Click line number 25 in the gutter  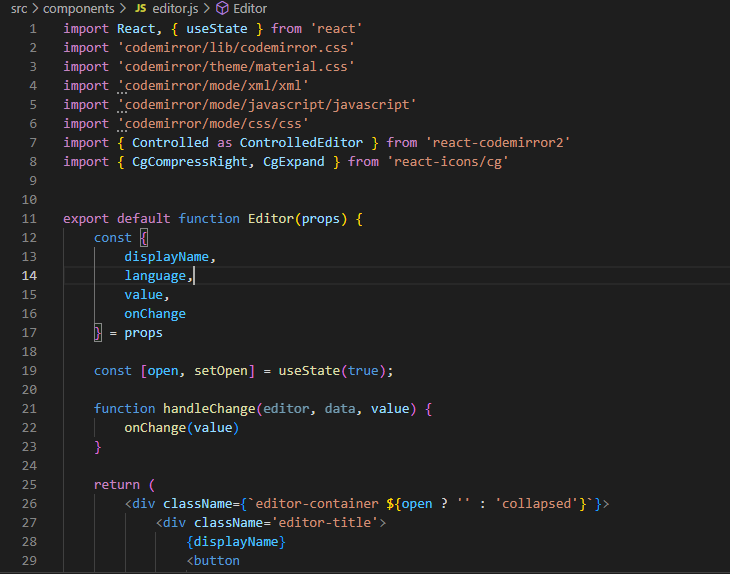29,484
